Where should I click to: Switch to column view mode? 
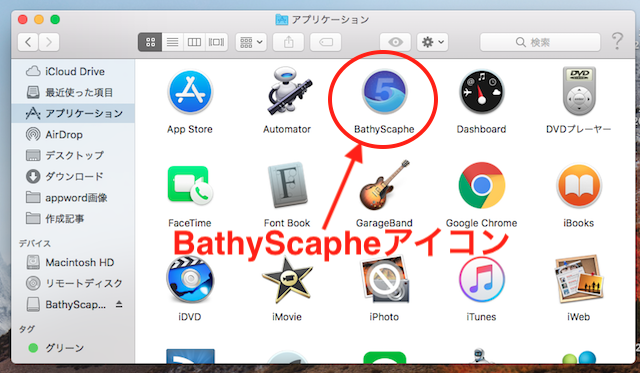click(194, 42)
